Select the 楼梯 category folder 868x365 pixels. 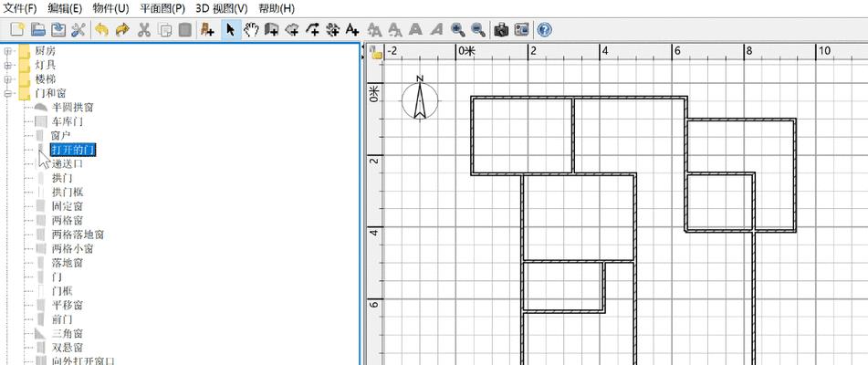click(46, 79)
